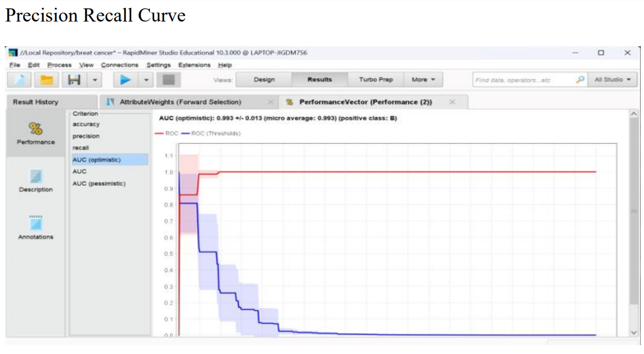Open a process with the folder icon
Image resolution: width=644 pixels, height=354 pixels.
[47, 80]
